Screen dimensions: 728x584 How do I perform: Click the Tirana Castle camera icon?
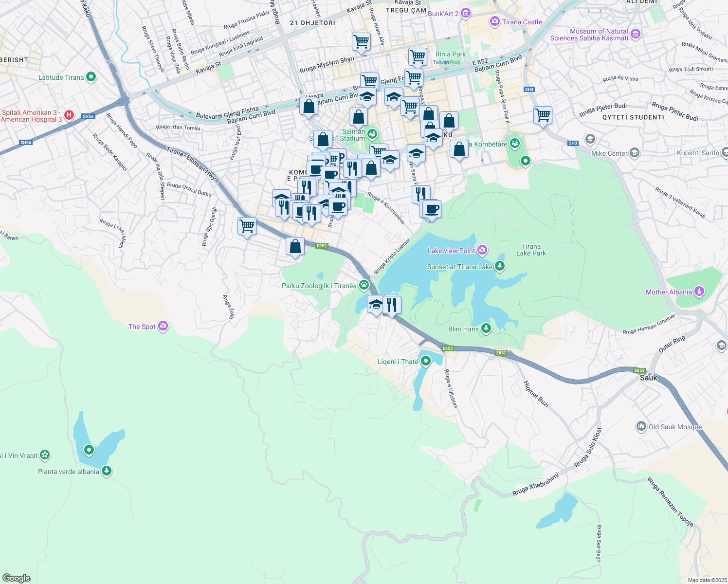(x=495, y=21)
